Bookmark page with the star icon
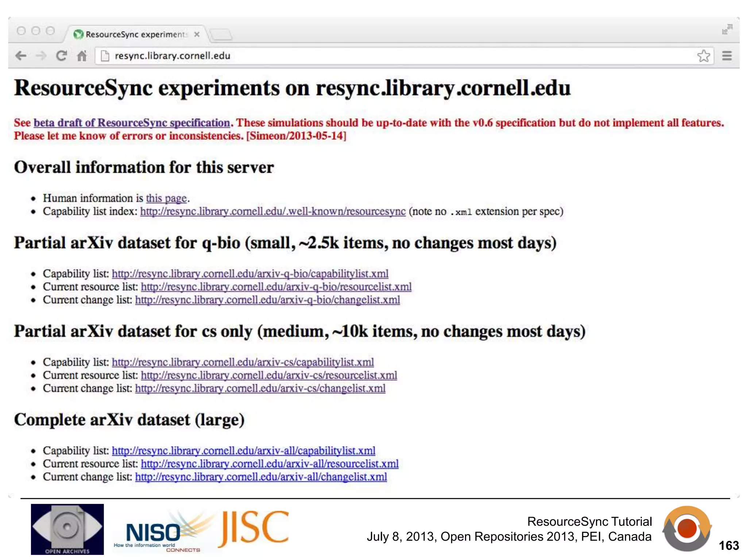Image resolution: width=747 pixels, height=560 pixels. [x=704, y=56]
